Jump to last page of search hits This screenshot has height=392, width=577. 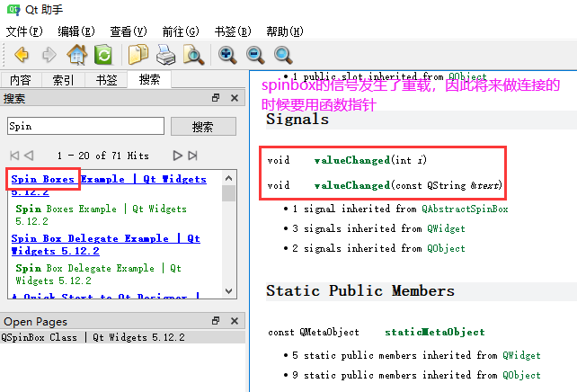pyautogui.click(x=193, y=156)
